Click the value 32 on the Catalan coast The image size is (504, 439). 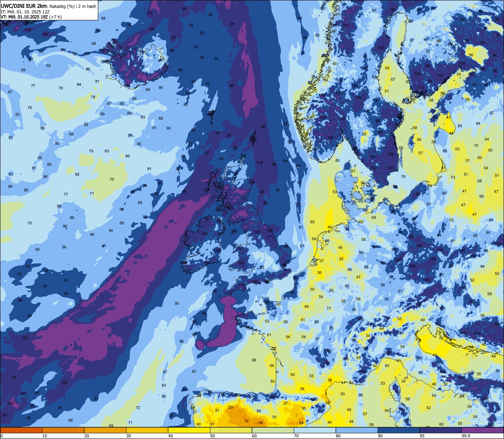point(327,402)
